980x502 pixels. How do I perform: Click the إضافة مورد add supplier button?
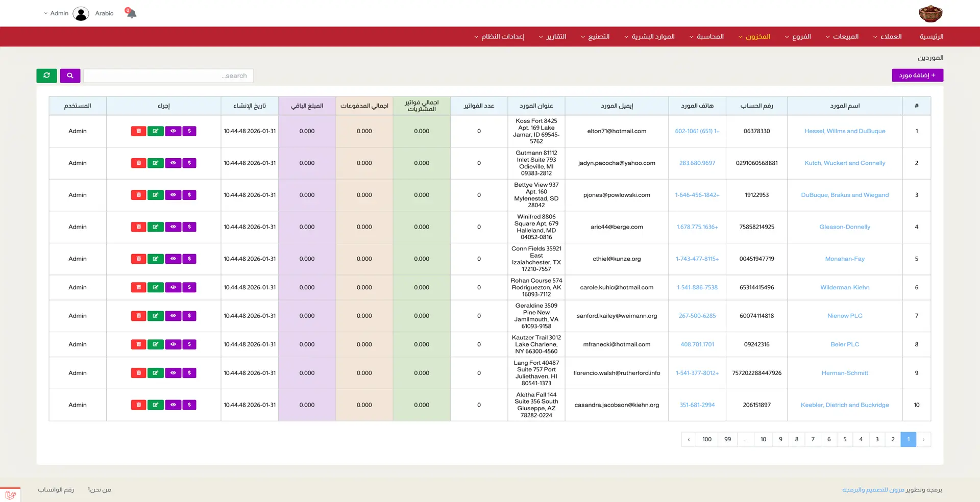tap(917, 76)
